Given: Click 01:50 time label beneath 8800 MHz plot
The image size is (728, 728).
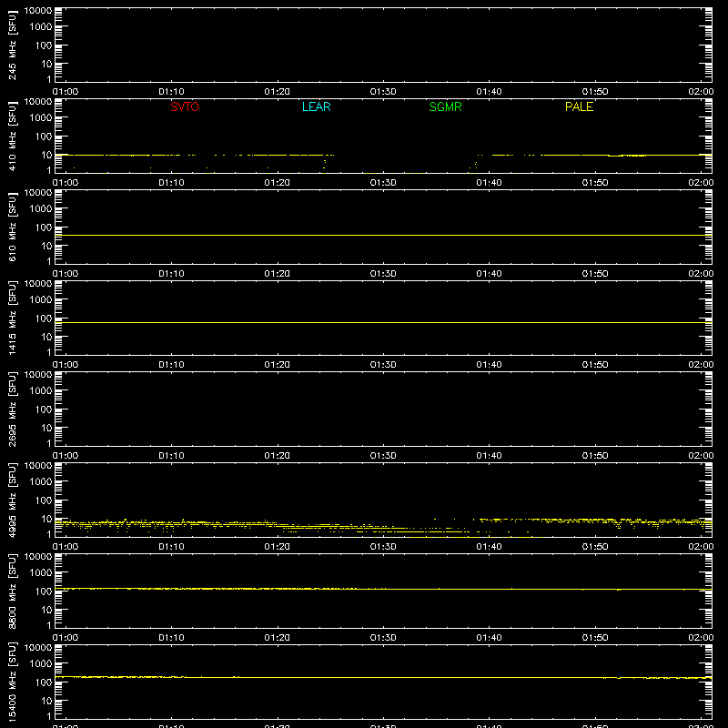Looking at the screenshot, I should tap(595, 638).
